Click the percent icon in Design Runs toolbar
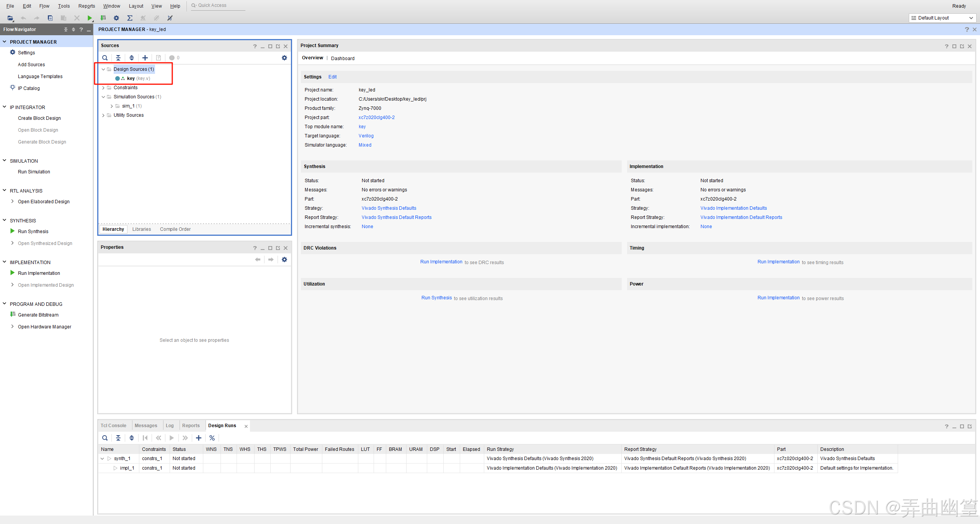 point(212,438)
